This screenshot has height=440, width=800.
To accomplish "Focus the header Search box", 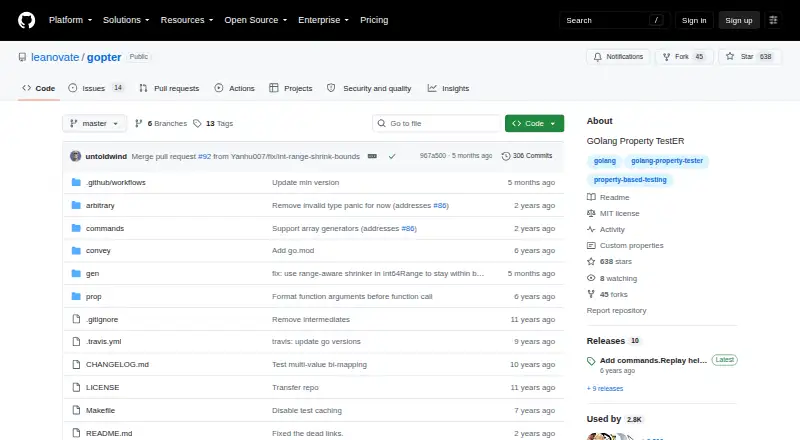I will (x=614, y=20).
